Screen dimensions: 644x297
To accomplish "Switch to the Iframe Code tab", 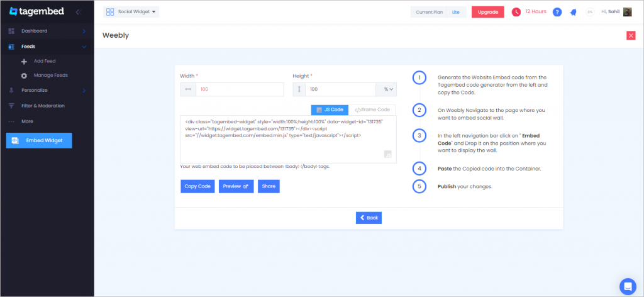I will (372, 109).
